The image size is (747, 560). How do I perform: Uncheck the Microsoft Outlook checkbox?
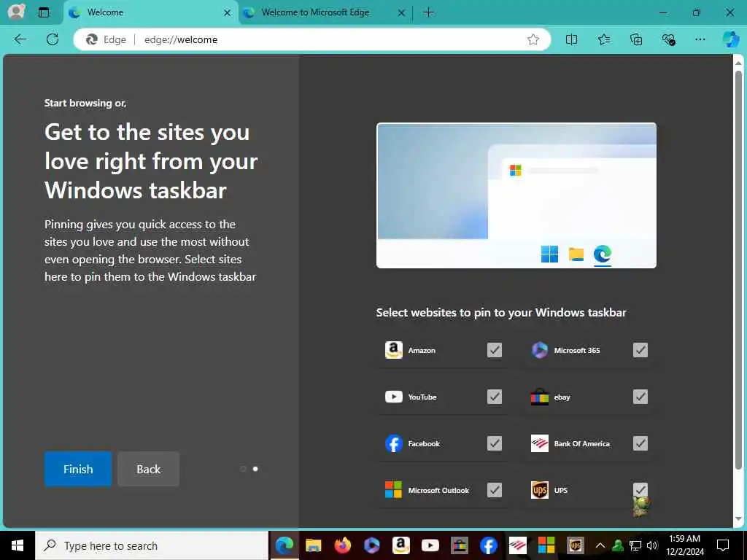(495, 490)
